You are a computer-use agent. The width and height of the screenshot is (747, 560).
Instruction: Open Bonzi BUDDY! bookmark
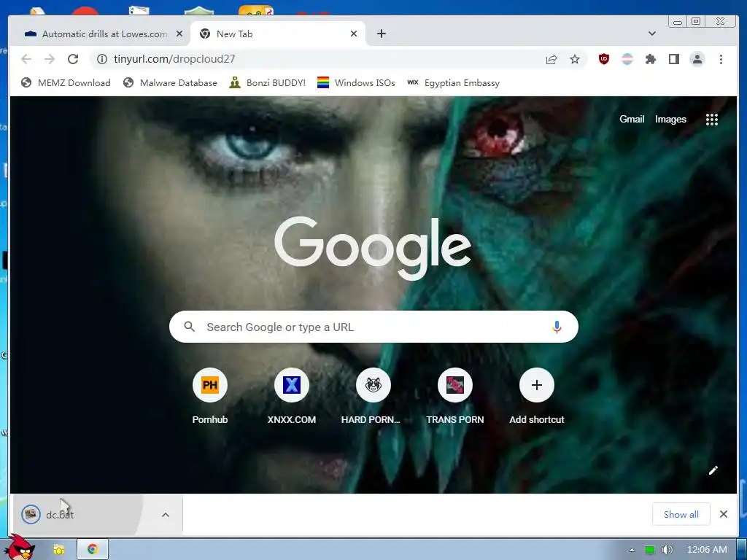click(267, 83)
